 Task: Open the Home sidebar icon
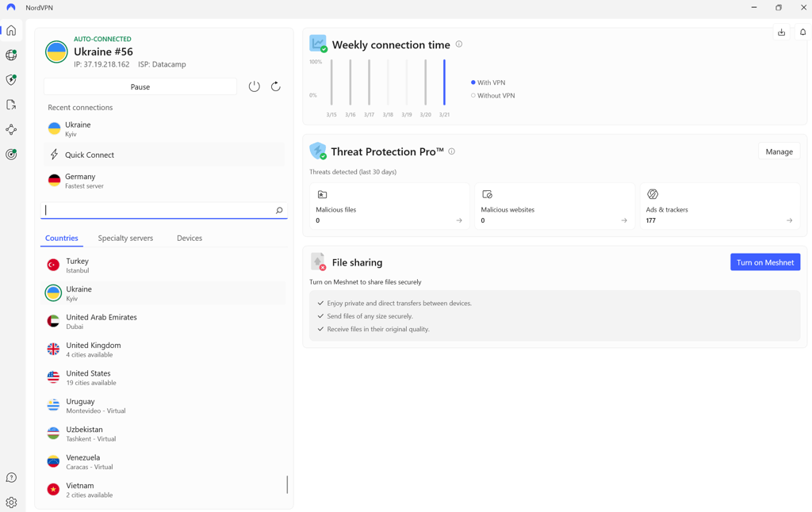point(11,31)
